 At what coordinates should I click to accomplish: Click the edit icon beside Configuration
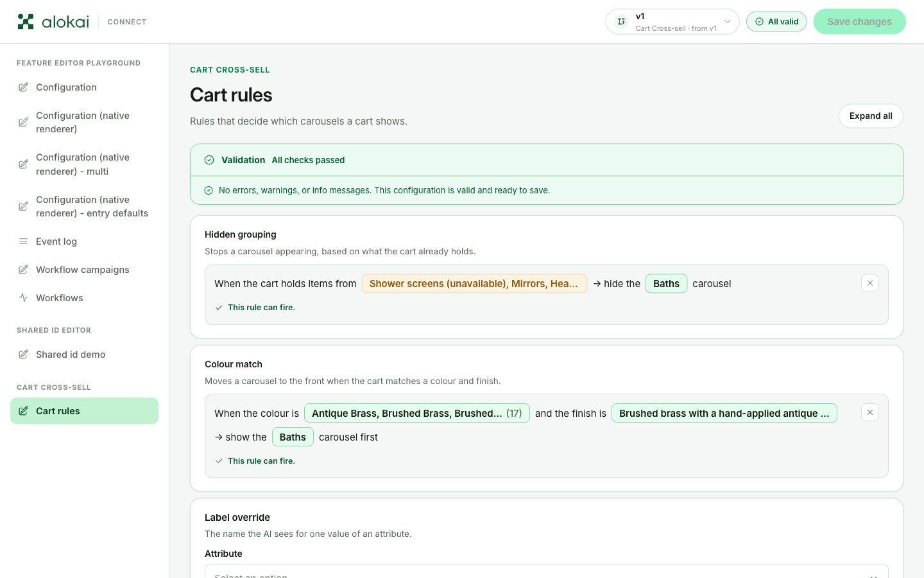click(x=23, y=87)
